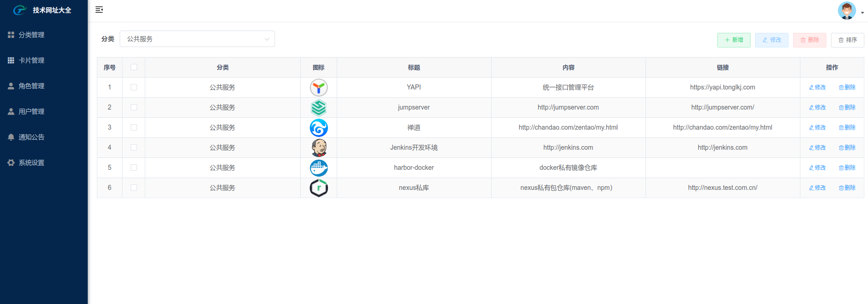The height and width of the screenshot is (304, 868).
Task: Click the YAPI row icon
Action: click(318, 88)
